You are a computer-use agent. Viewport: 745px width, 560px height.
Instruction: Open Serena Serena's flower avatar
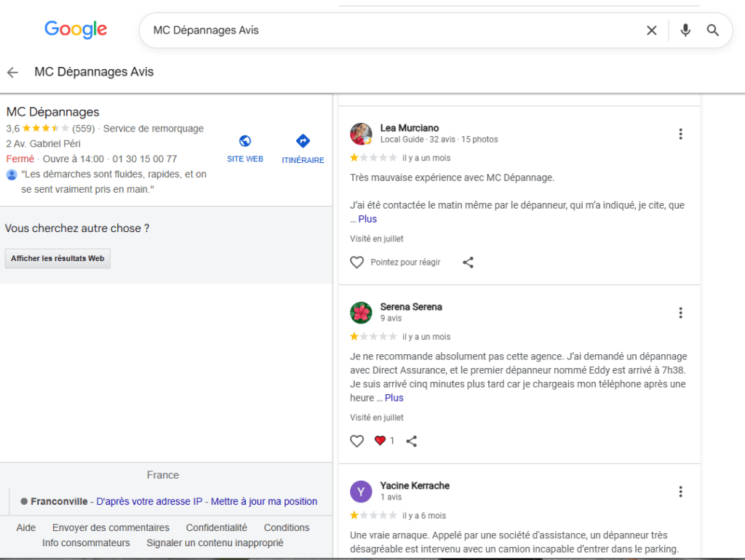[361, 313]
